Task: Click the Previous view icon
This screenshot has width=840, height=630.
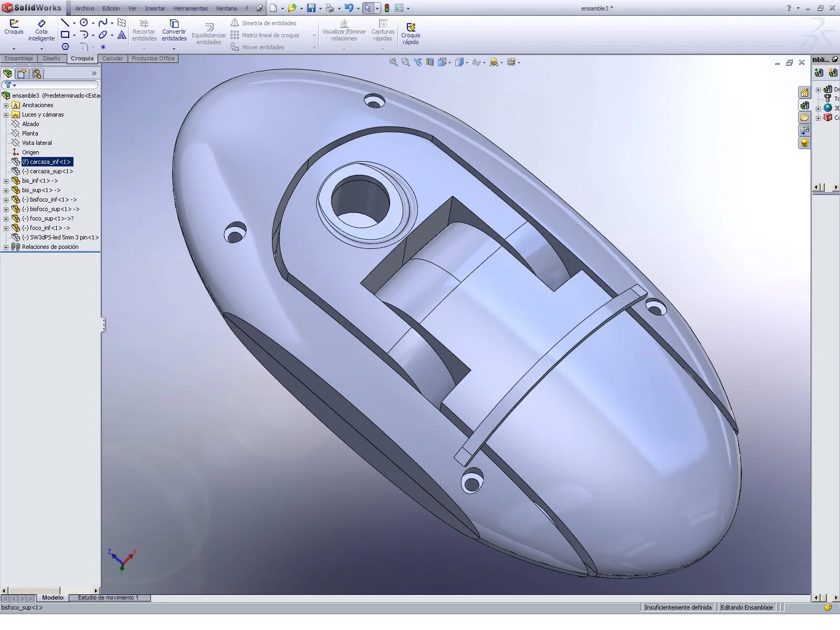Action: pos(418,62)
